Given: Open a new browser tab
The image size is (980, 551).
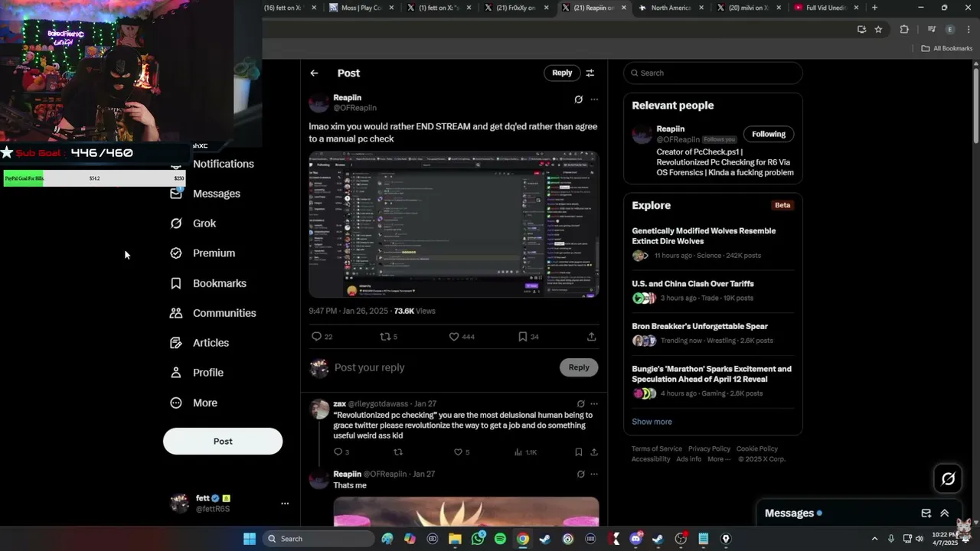Looking at the screenshot, I should pyautogui.click(x=874, y=8).
